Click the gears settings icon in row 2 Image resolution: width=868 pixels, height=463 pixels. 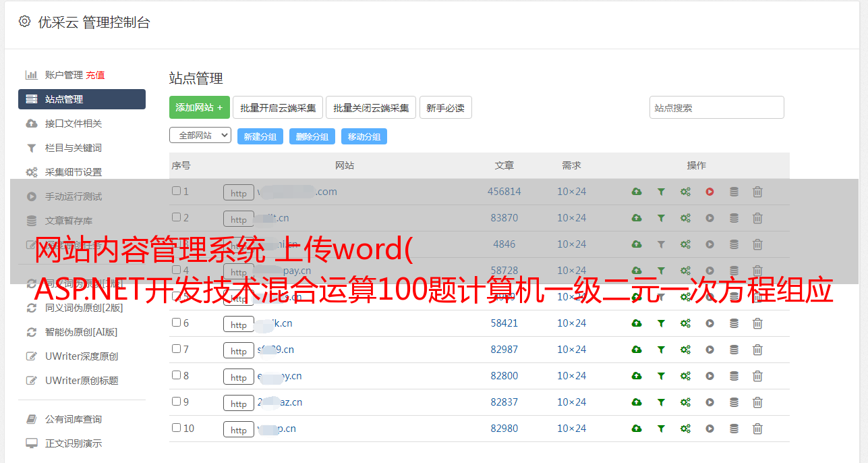[685, 218]
